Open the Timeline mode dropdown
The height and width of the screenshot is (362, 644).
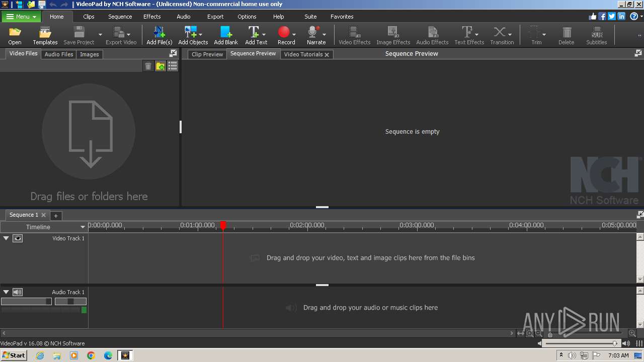[x=83, y=227]
